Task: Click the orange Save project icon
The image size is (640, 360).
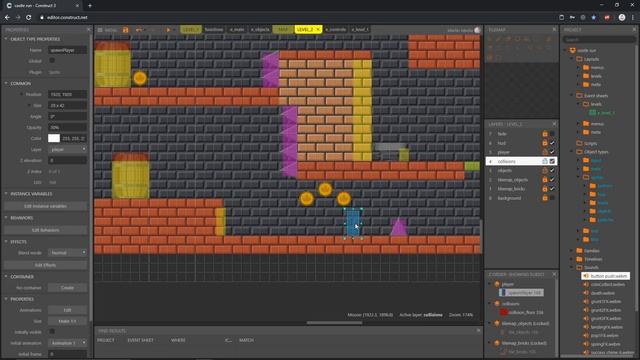Action: pos(126,30)
